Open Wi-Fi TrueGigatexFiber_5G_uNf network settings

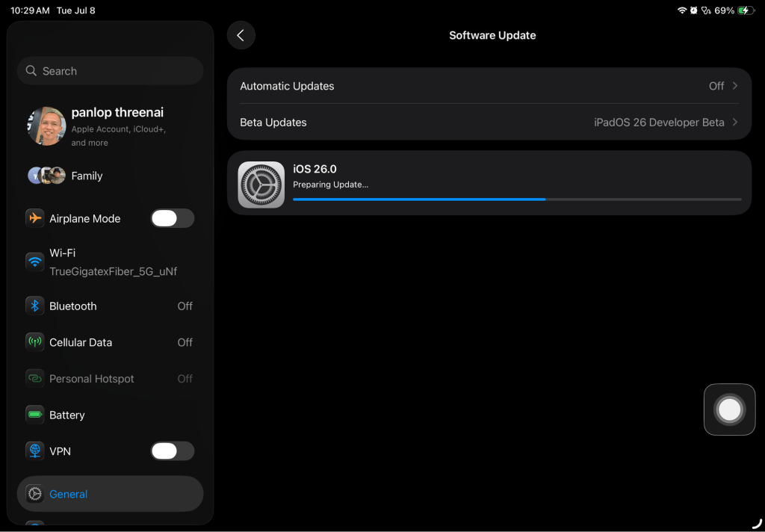coord(111,262)
